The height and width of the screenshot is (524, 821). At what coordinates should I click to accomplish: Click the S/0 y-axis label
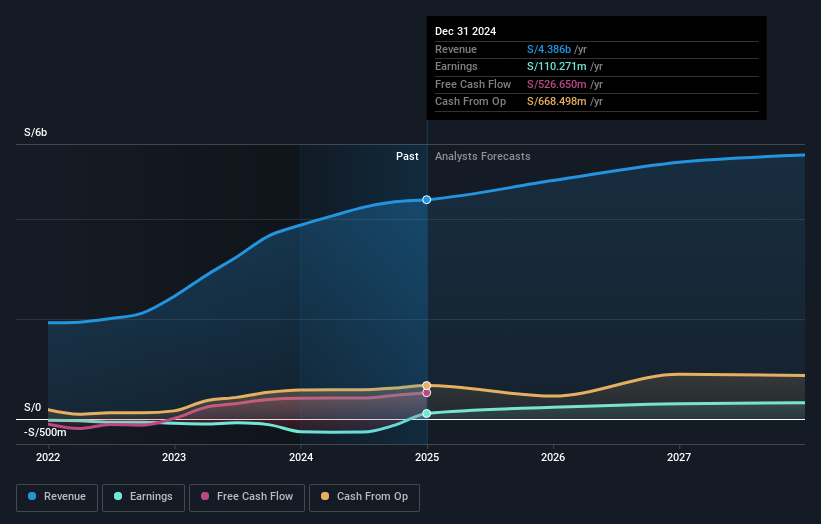click(32, 408)
